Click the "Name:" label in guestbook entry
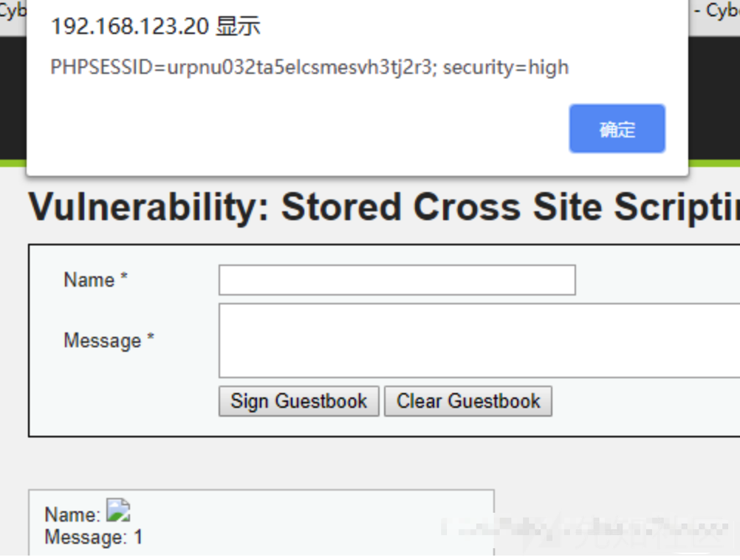 [x=72, y=515]
